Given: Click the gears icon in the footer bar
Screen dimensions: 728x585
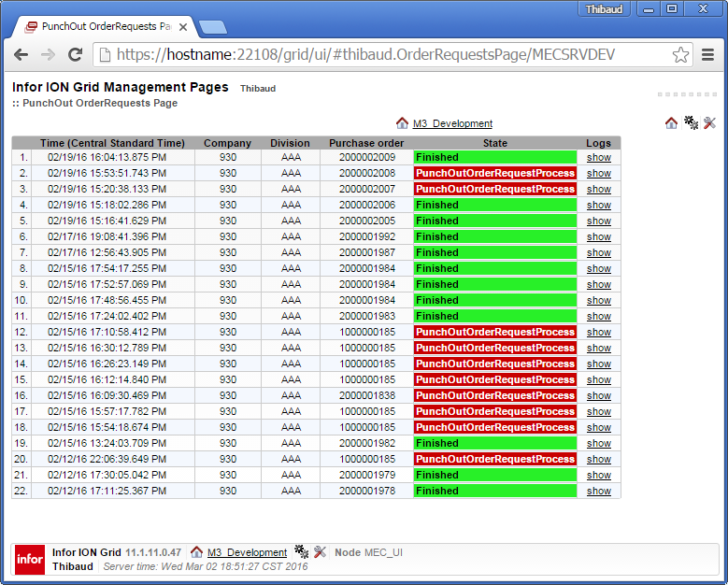Looking at the screenshot, I should click(x=301, y=552).
